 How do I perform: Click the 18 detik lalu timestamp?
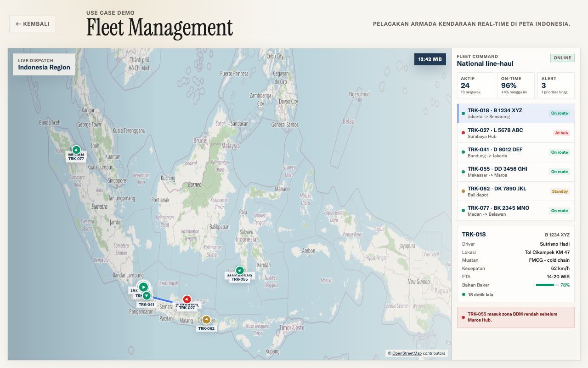(x=481, y=294)
